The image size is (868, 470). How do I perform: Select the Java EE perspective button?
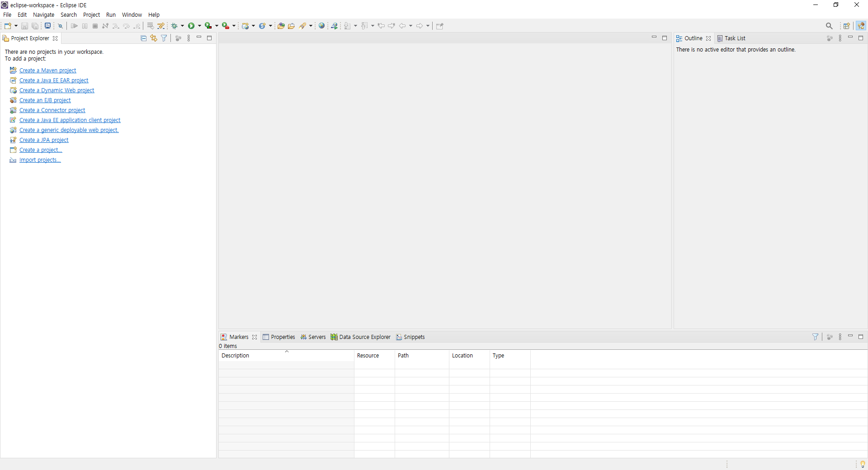(861, 26)
